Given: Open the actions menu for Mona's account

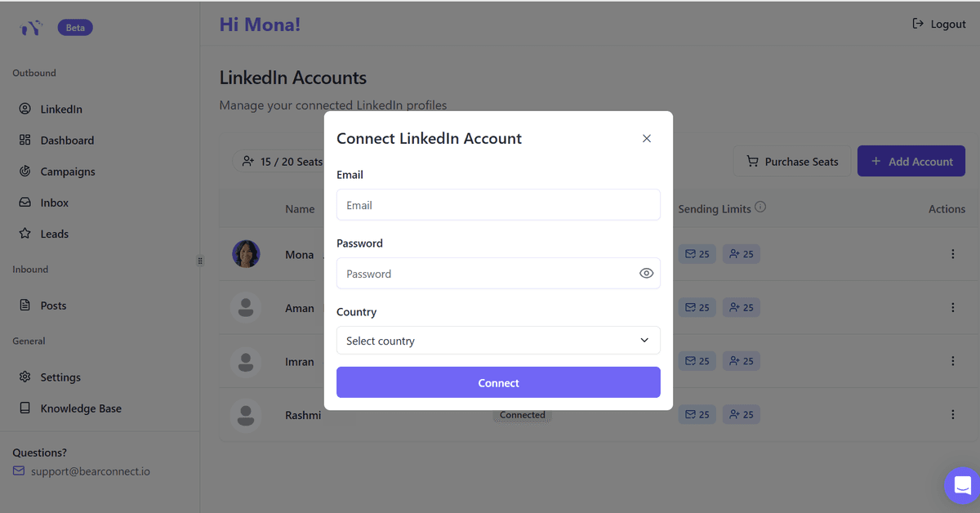Looking at the screenshot, I should pos(953,254).
